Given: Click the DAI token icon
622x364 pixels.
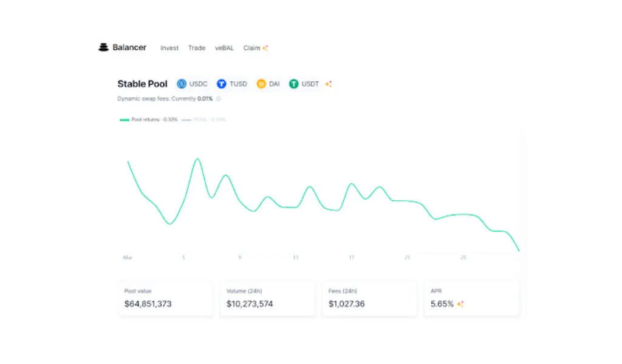Looking at the screenshot, I should point(261,84).
